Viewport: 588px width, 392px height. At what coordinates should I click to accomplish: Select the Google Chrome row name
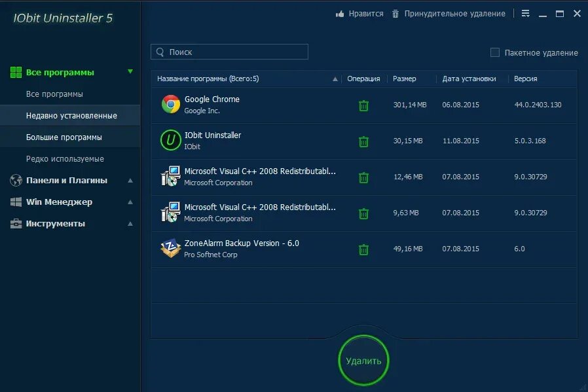(212, 99)
